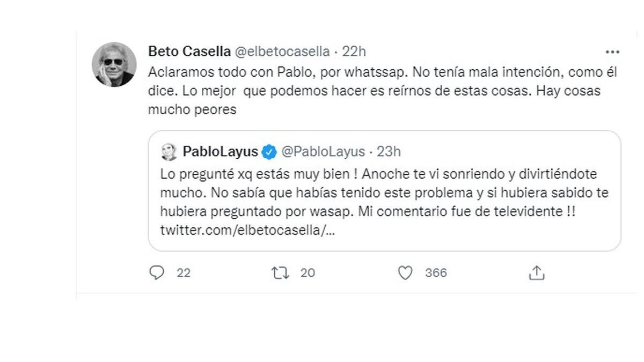Viewport: 644px width, 362px height.
Task: Open the 22h tweet timestamp
Action: [x=354, y=51]
